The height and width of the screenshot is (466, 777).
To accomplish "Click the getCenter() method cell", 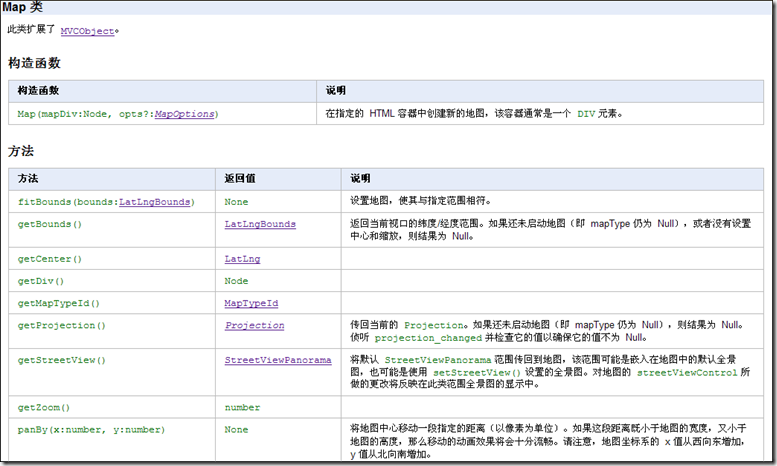I will 112,259.
